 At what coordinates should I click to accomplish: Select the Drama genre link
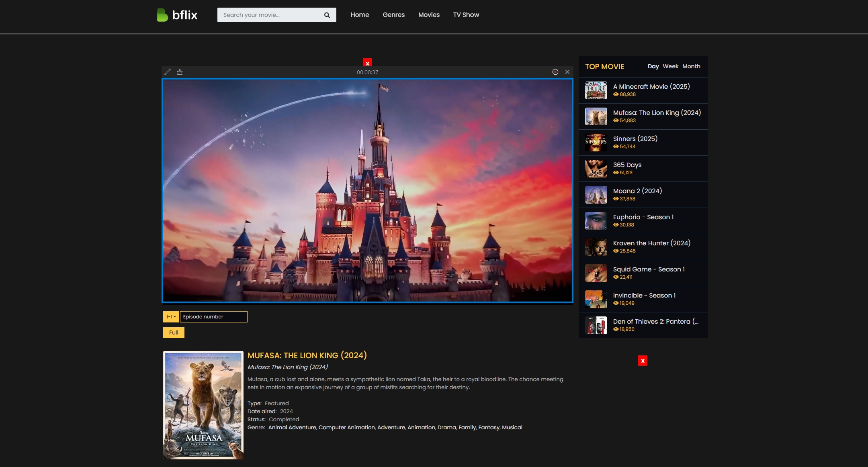click(446, 427)
